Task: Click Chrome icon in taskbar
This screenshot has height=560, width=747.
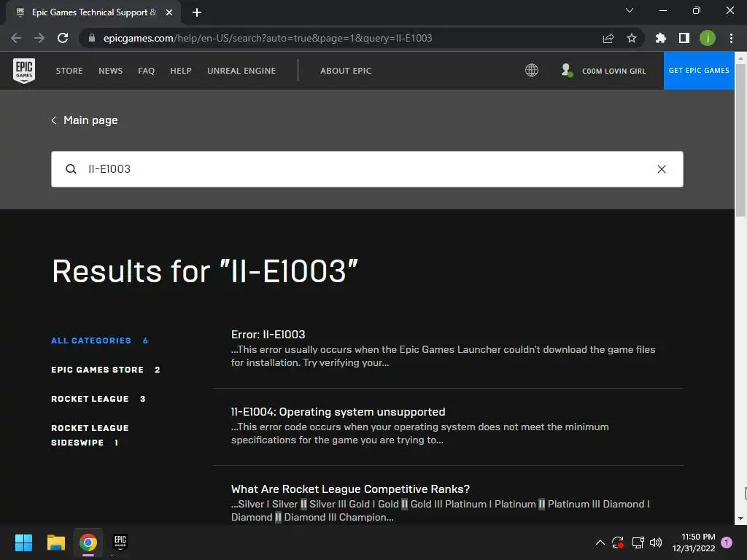Action: coord(88,542)
